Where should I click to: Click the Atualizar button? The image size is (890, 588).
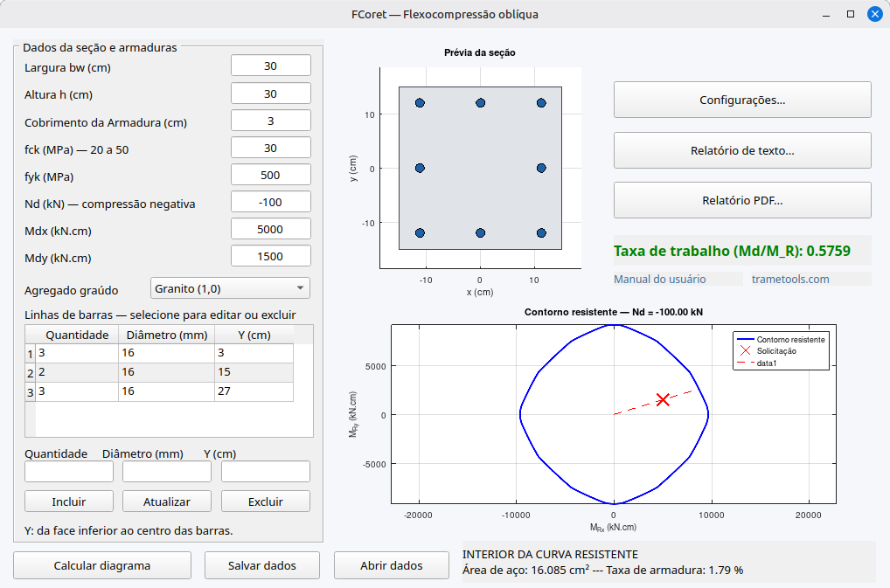[167, 502]
